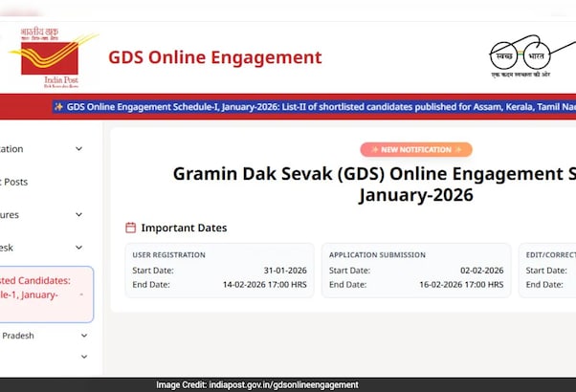Click the sparkle icon in the red ticker
Screen dimensions: 576x392
(58, 107)
